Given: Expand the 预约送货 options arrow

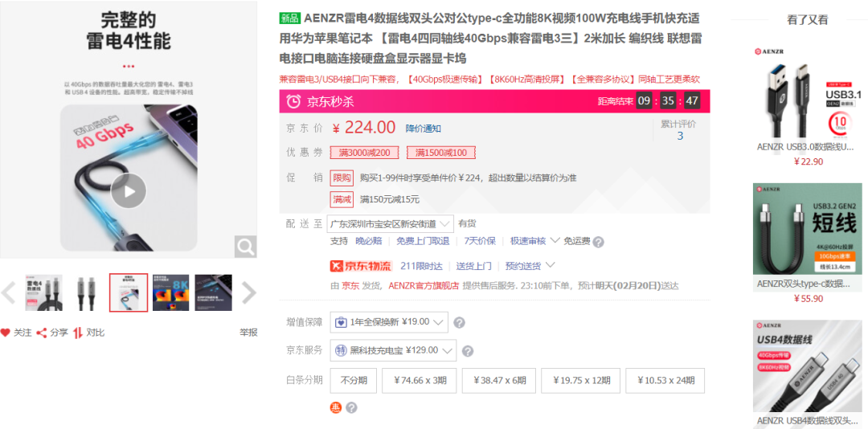Looking at the screenshot, I should click(x=550, y=265).
